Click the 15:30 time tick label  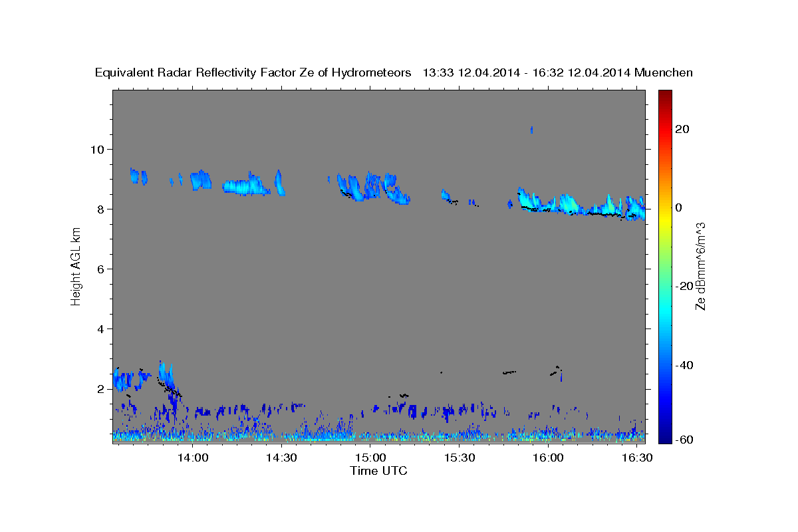(x=460, y=458)
